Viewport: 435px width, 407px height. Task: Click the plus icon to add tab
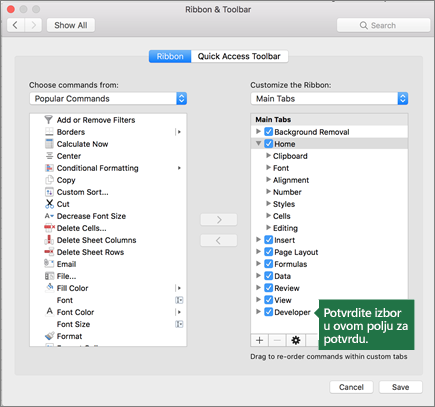coord(259,340)
